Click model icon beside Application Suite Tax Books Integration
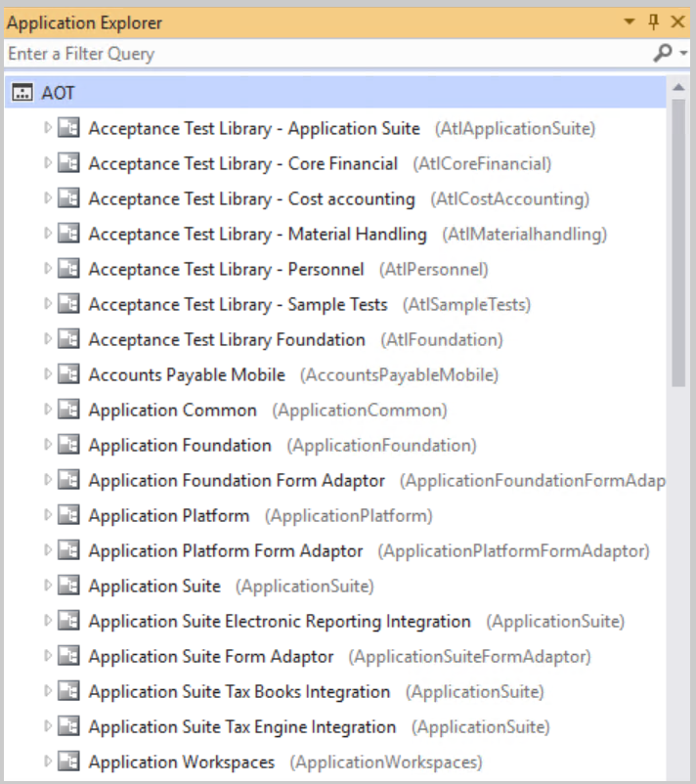 click(68, 690)
